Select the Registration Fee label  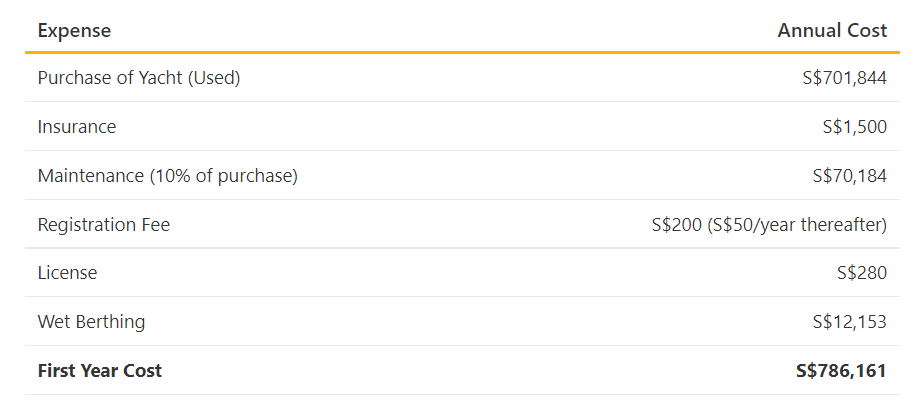click(x=104, y=225)
